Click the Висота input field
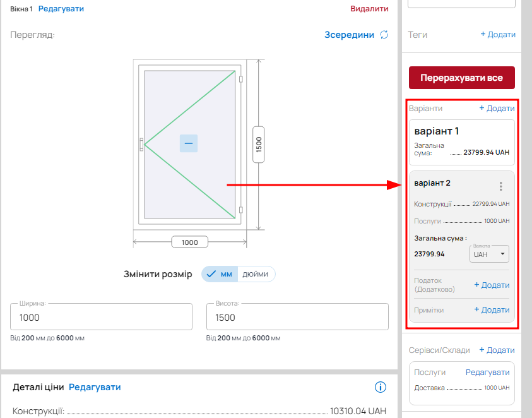 click(x=297, y=317)
